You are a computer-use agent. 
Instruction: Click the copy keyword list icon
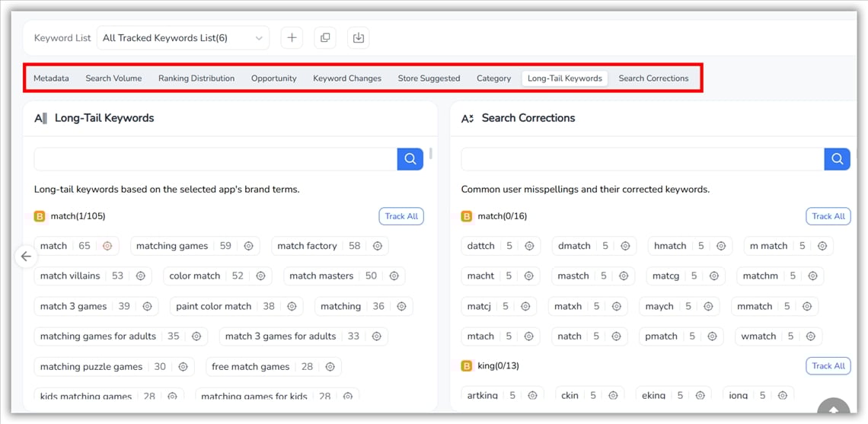coord(325,38)
